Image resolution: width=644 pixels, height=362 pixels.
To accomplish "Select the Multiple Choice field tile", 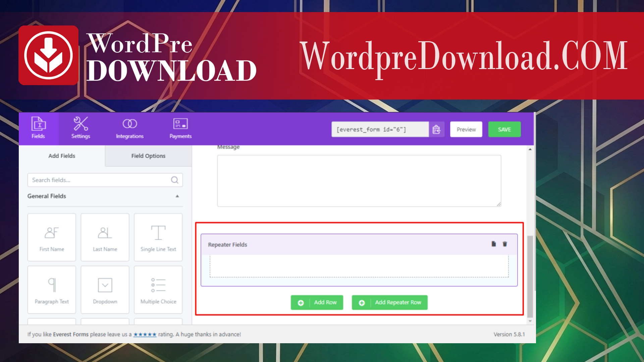I will [158, 290].
